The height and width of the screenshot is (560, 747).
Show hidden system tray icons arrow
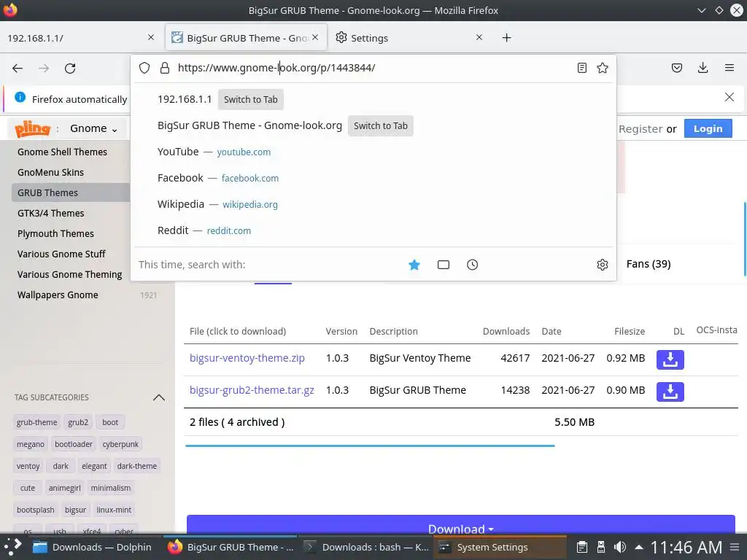pos(639,547)
